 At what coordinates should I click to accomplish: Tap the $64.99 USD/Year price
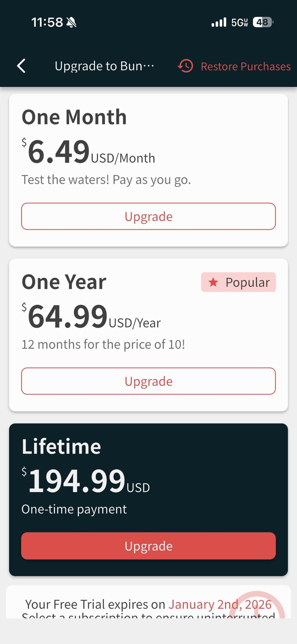(91, 317)
